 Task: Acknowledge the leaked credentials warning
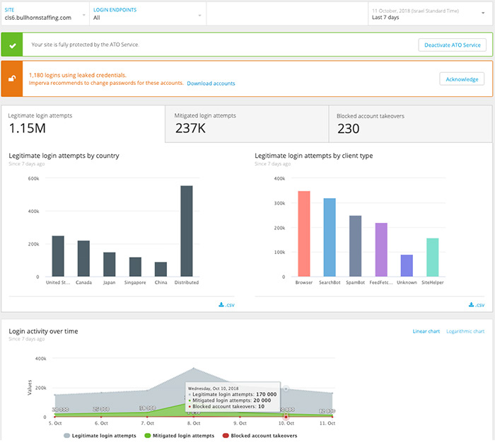click(462, 79)
